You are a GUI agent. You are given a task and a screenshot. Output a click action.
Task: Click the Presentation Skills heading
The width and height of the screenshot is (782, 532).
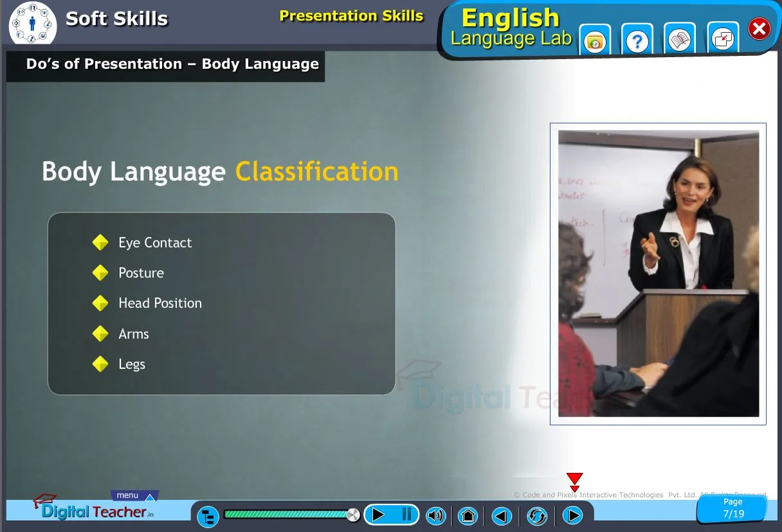[351, 16]
